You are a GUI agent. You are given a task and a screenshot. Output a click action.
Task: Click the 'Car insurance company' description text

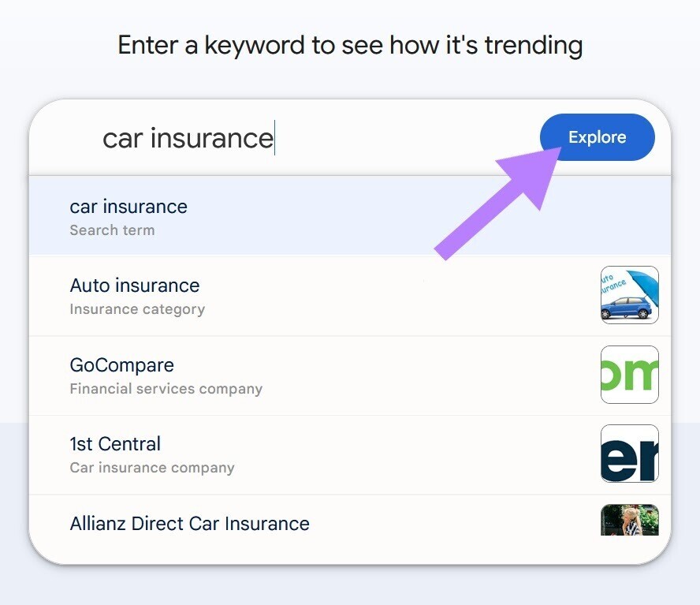pyautogui.click(x=152, y=468)
